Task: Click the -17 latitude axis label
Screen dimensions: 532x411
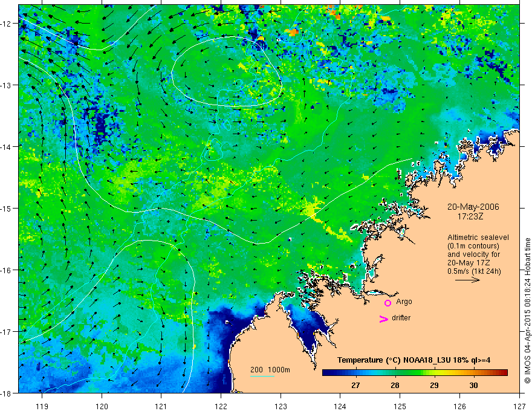Action: 6,332
